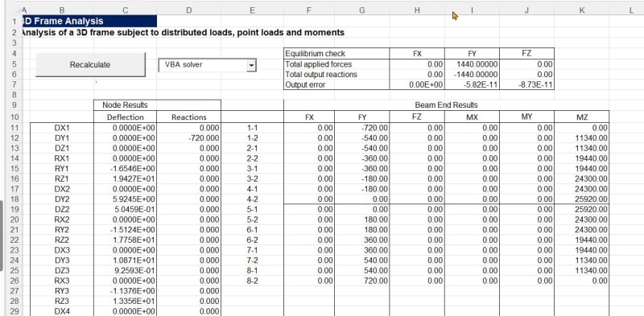Viewport: 644px width, 316px height.
Task: Click the MY column heading in row 10
Action: click(x=527, y=117)
